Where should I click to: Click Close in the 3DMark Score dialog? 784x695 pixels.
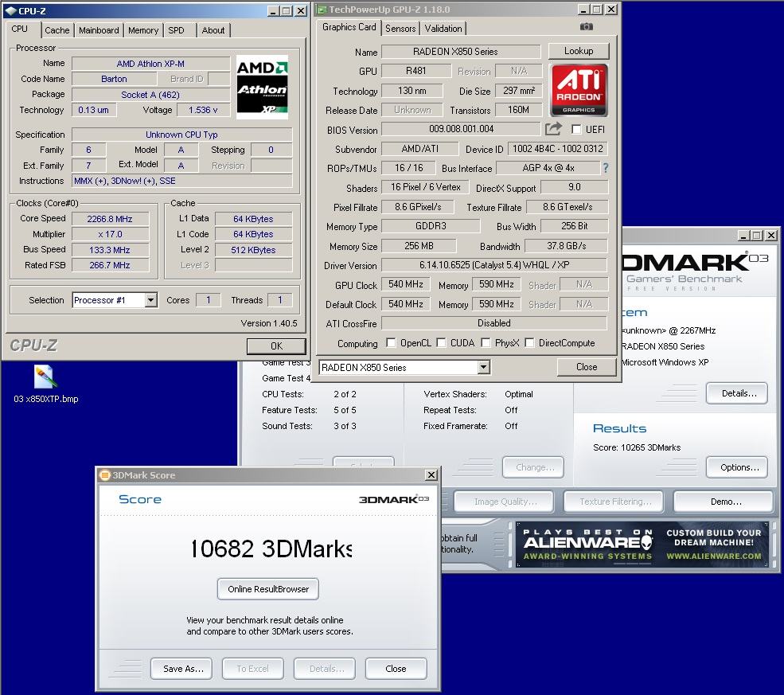(x=396, y=669)
